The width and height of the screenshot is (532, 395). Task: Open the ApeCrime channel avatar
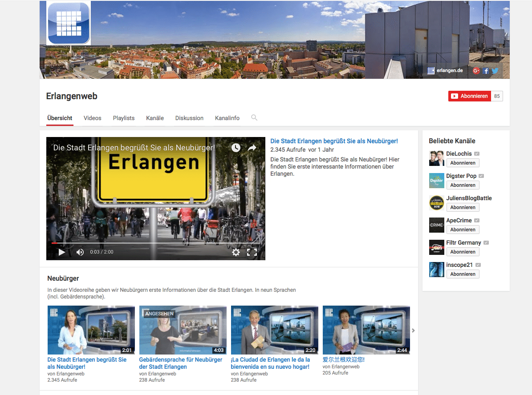coord(437,225)
